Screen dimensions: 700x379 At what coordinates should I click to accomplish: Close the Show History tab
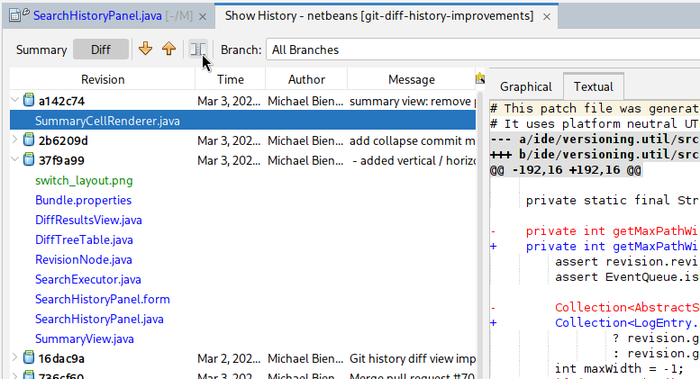coord(547,17)
